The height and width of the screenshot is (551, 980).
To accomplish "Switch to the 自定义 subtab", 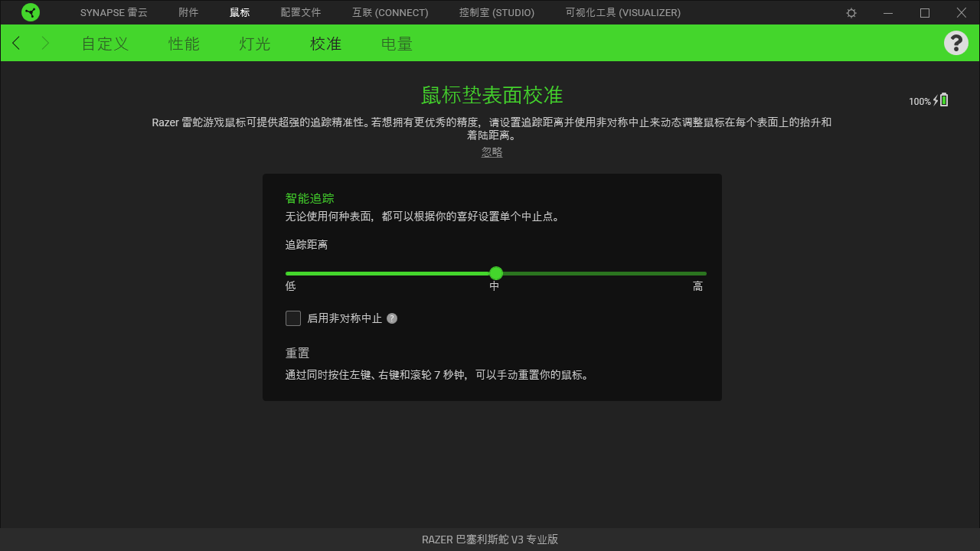I will click(x=105, y=44).
